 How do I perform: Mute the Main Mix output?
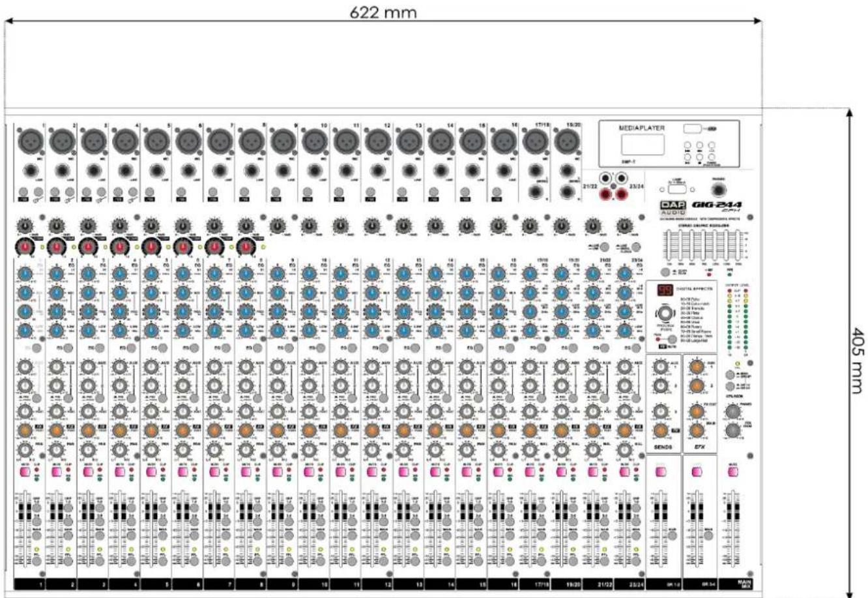732,471
